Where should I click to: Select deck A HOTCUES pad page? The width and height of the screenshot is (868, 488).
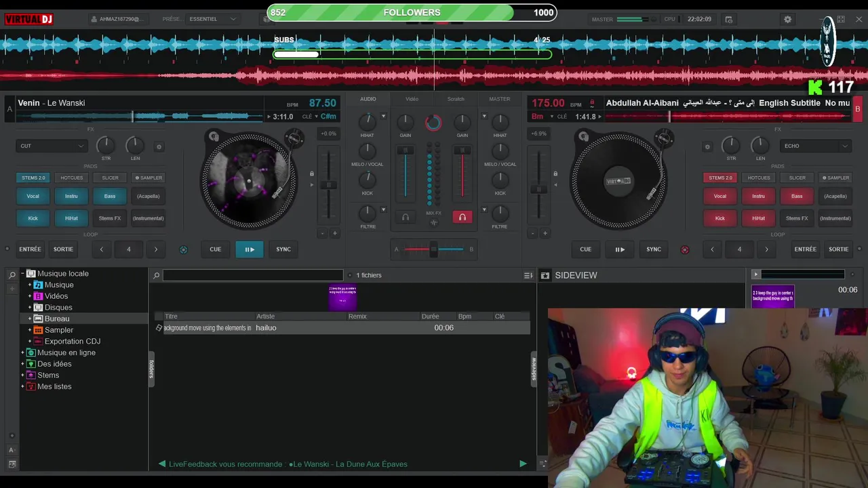coord(71,178)
